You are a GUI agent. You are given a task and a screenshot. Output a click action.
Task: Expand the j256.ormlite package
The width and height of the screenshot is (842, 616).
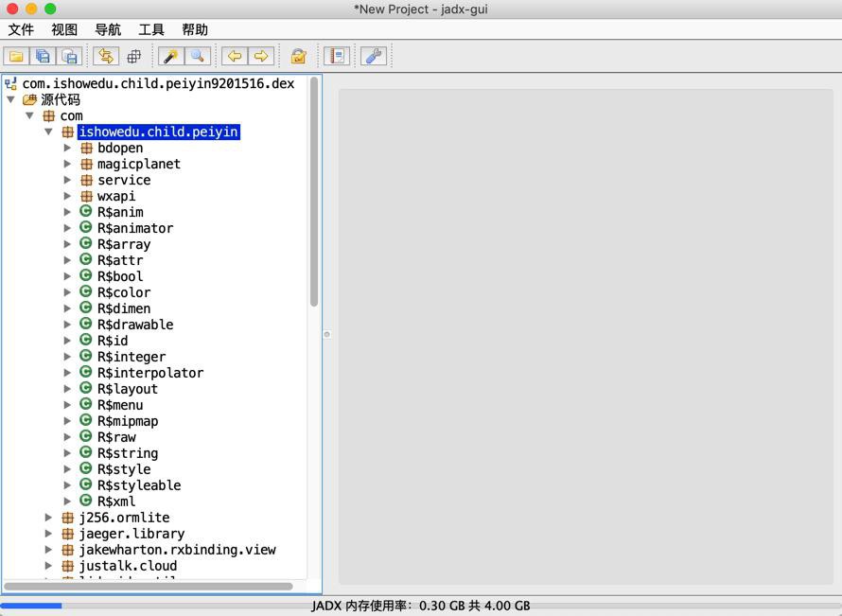49,518
